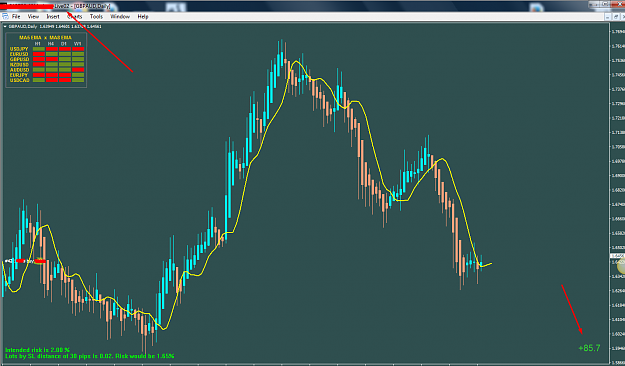Restore down the inner GBPAUD chart window
Viewport: 625px width, 366px height.
616,17
